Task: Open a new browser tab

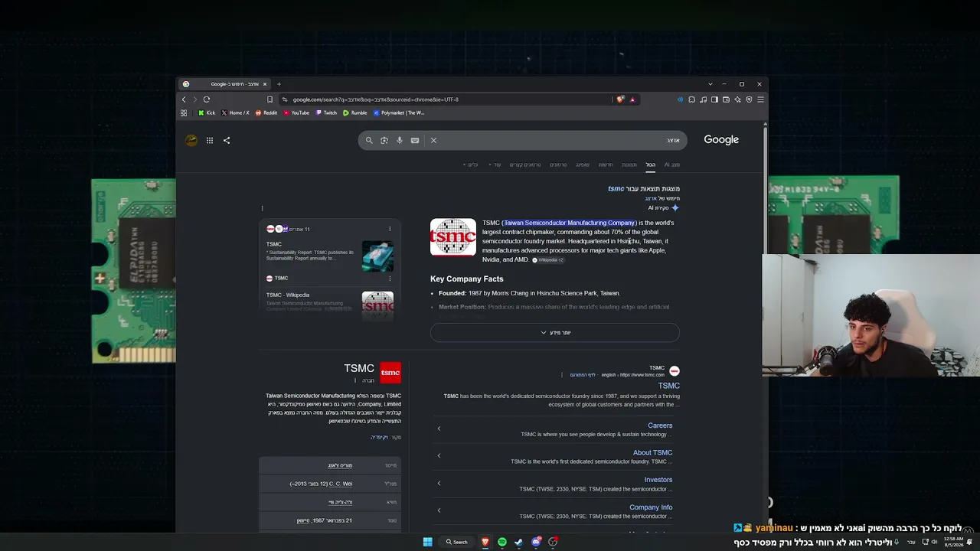Action: (x=279, y=84)
